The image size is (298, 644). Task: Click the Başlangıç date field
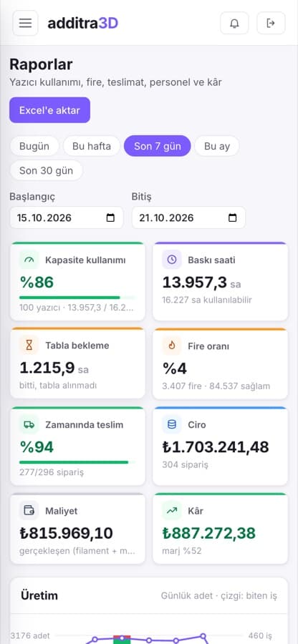[x=67, y=218]
